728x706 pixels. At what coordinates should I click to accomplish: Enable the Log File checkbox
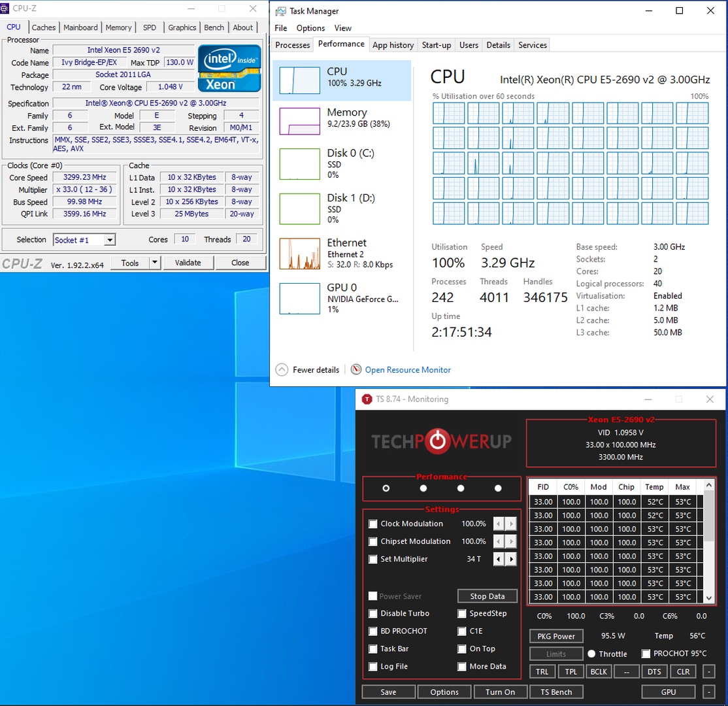pyautogui.click(x=372, y=667)
